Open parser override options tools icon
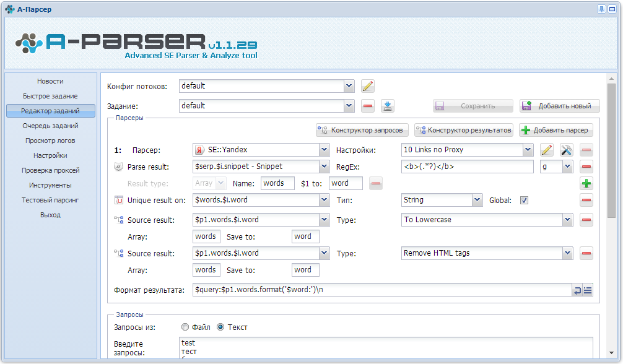The width and height of the screenshot is (623, 364). point(566,150)
